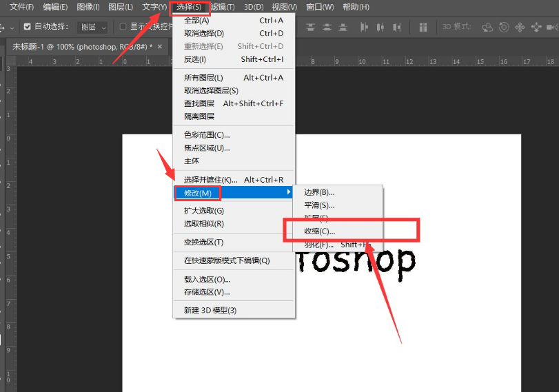Select the 3D rotate object icon
Image resolution: width=559 pixels, height=392 pixels.
coord(487,27)
